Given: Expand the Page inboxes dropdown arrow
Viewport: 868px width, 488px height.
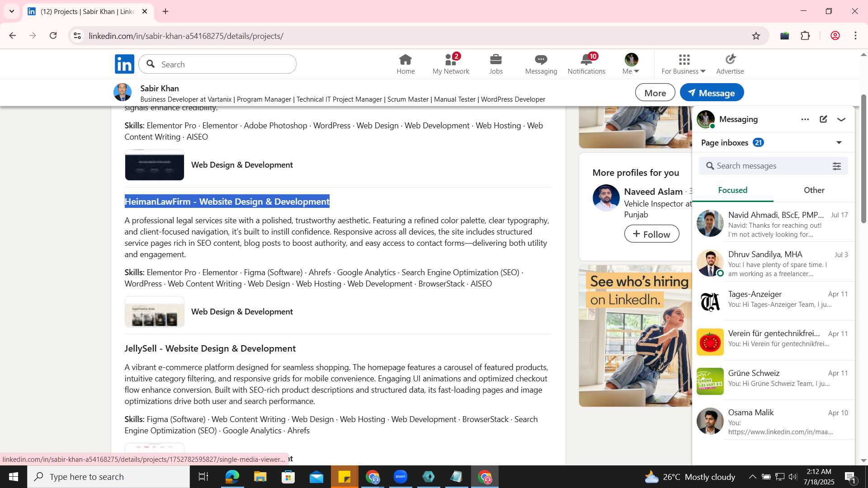Looking at the screenshot, I should pyautogui.click(x=839, y=143).
